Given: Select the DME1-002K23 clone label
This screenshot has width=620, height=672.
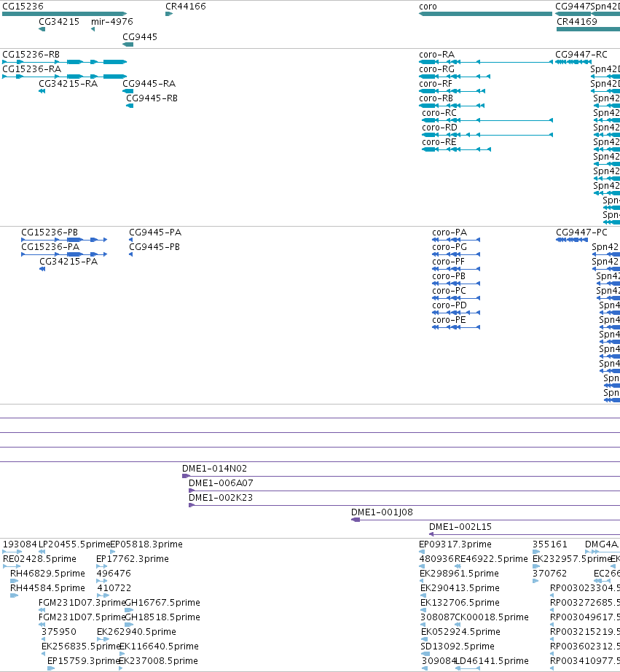Looking at the screenshot, I should click(x=221, y=498).
